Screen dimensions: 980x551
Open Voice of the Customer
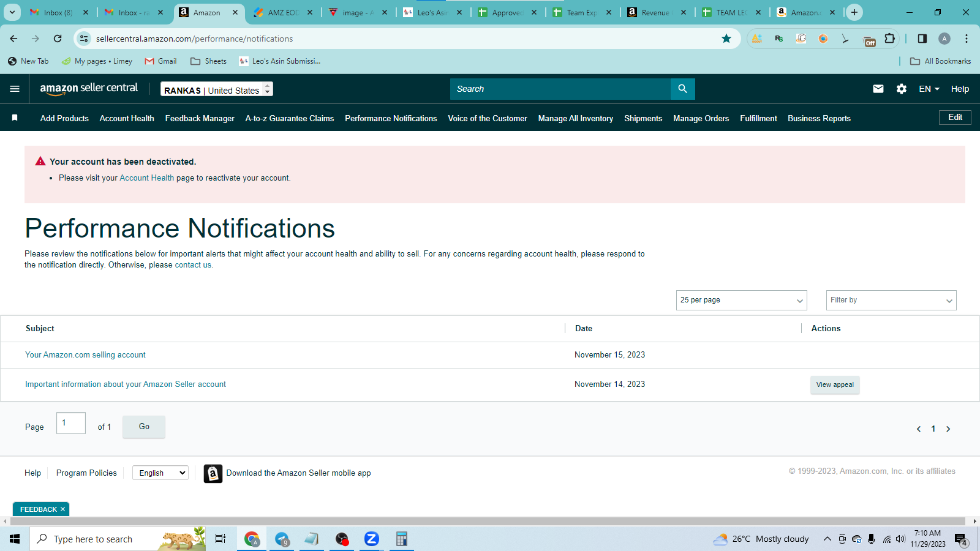tap(488, 118)
